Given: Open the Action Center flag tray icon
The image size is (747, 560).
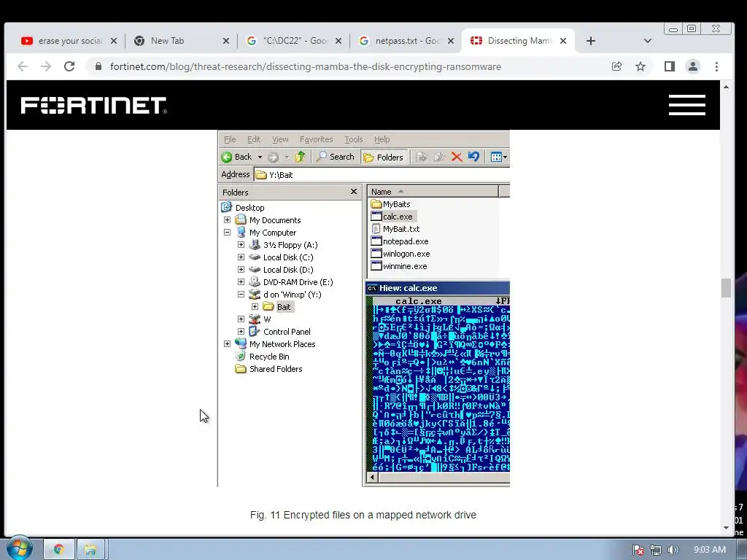Looking at the screenshot, I should pyautogui.click(x=638, y=550).
